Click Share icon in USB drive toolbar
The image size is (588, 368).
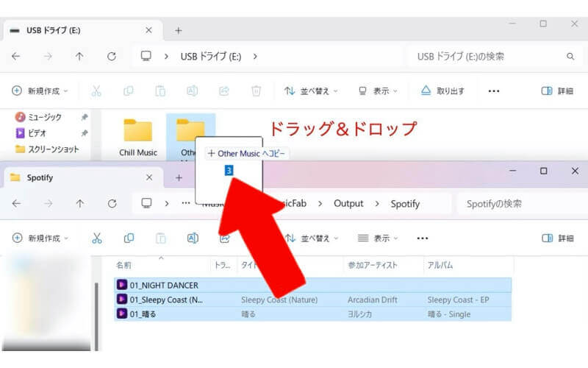click(x=224, y=91)
